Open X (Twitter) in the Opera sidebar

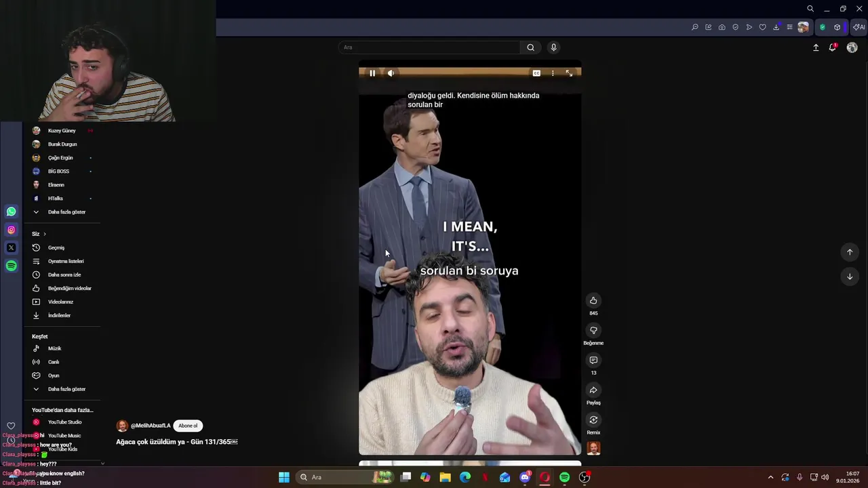pos(12,248)
